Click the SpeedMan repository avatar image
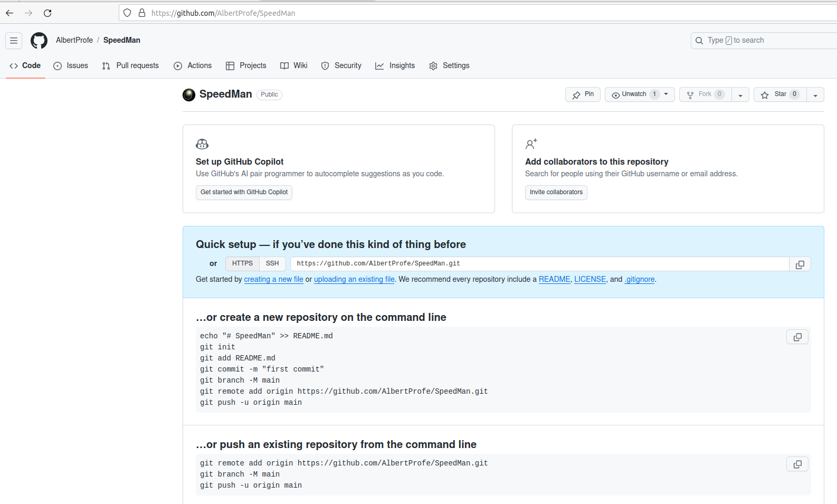Screen dimensions: 837x504 [x=189, y=94]
